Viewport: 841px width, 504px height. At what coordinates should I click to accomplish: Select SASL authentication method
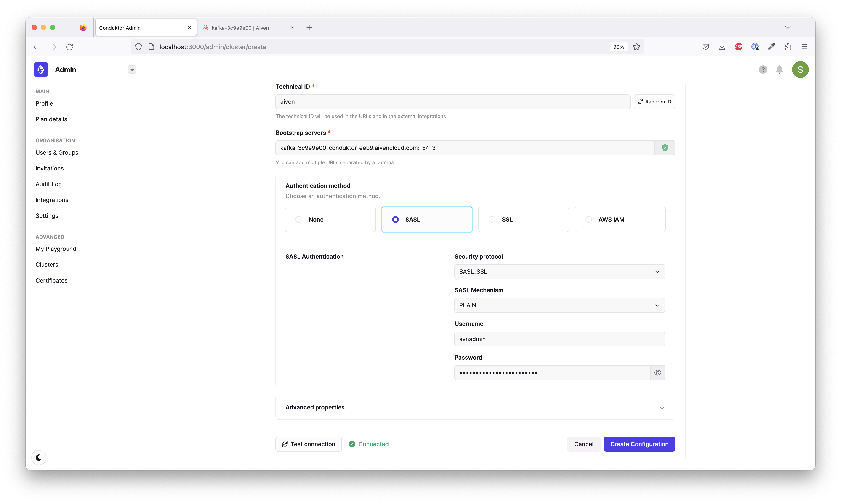pyautogui.click(x=427, y=219)
